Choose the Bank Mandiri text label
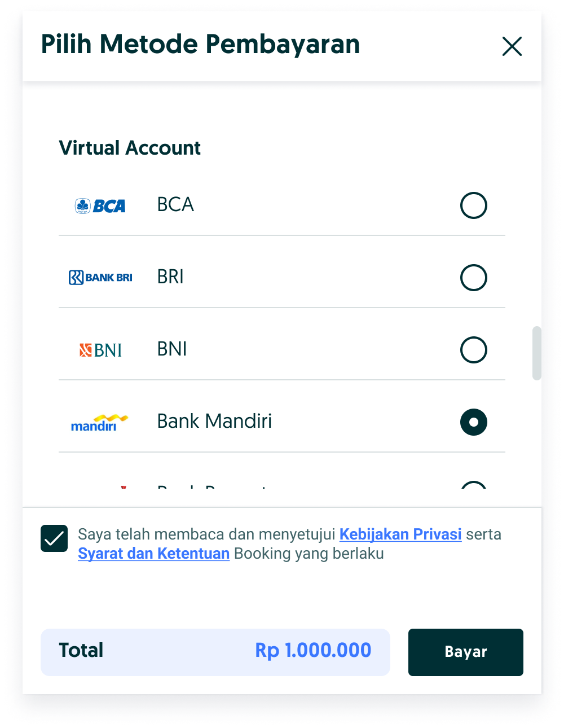 tap(214, 422)
